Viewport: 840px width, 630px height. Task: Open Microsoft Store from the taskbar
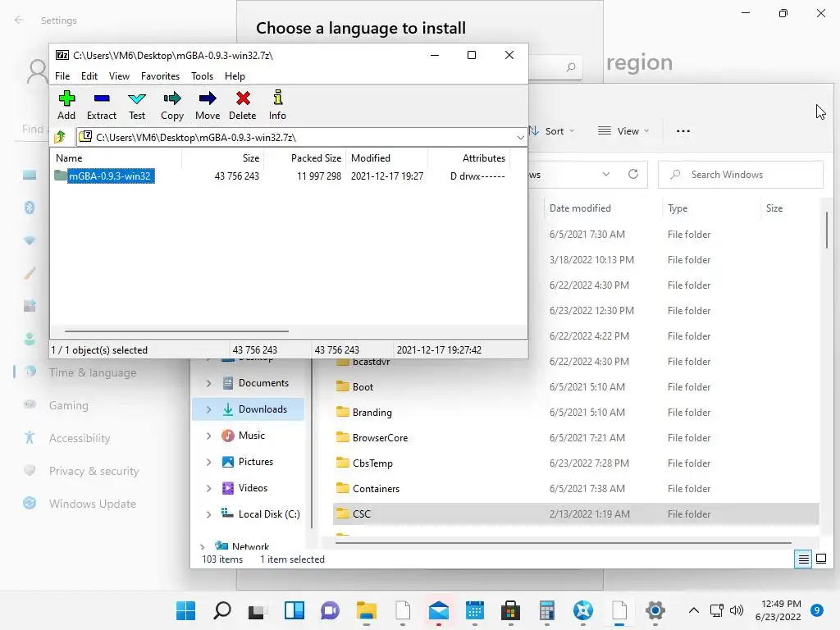pyautogui.click(x=510, y=610)
